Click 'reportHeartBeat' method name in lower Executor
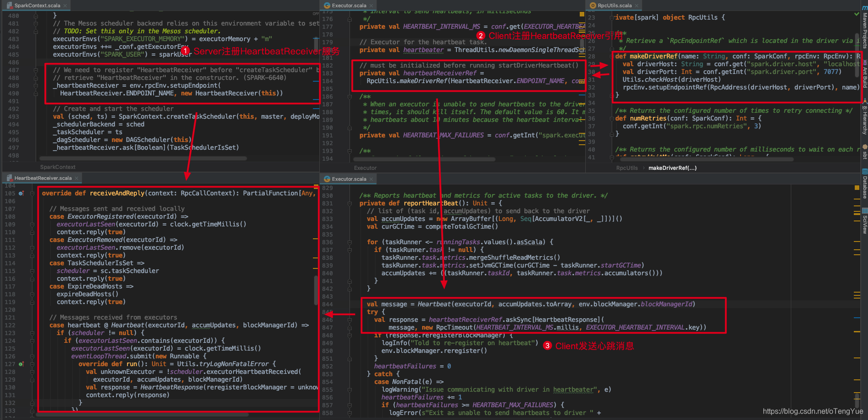The width and height of the screenshot is (868, 420). pos(430,203)
